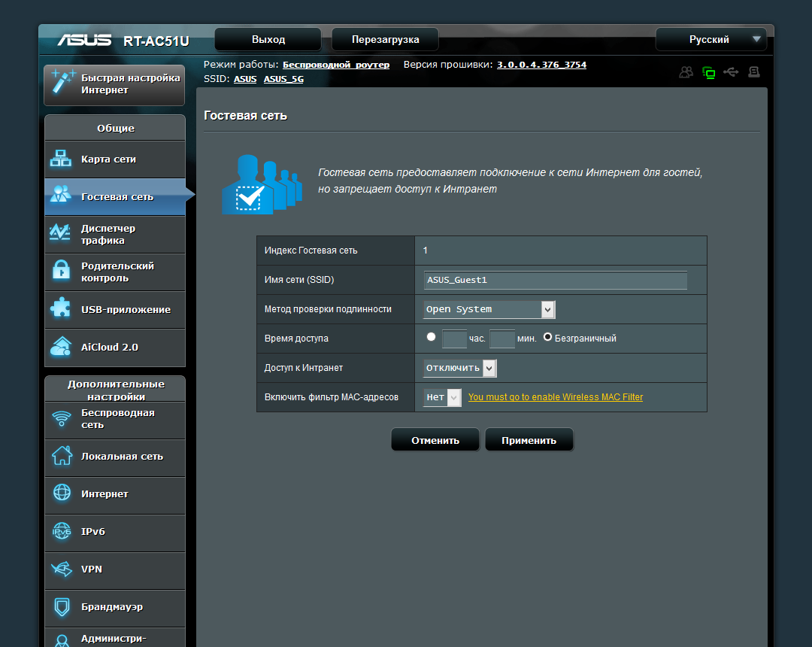Image resolution: width=812 pixels, height=647 pixels.
Task: Open the Метод проверки подлинности dropdown
Action: click(x=489, y=309)
